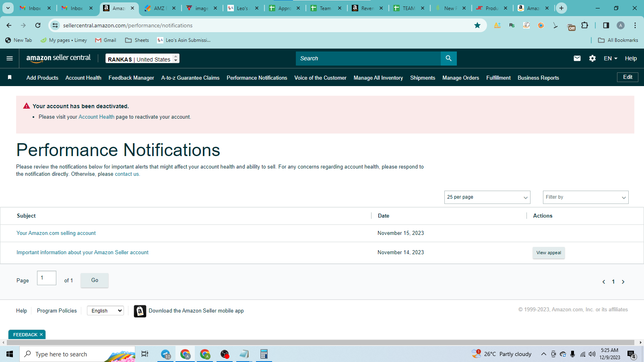This screenshot has height=362, width=644.
Task: Open Account Health in navigation bar
Action: coord(83,78)
